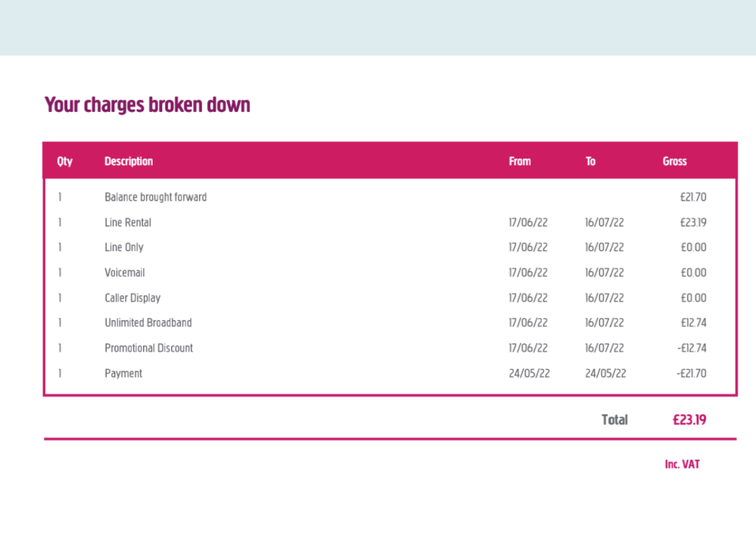Image resolution: width=756 pixels, height=551 pixels.
Task: Click the 'Inc. VAT' note
Action: (682, 465)
